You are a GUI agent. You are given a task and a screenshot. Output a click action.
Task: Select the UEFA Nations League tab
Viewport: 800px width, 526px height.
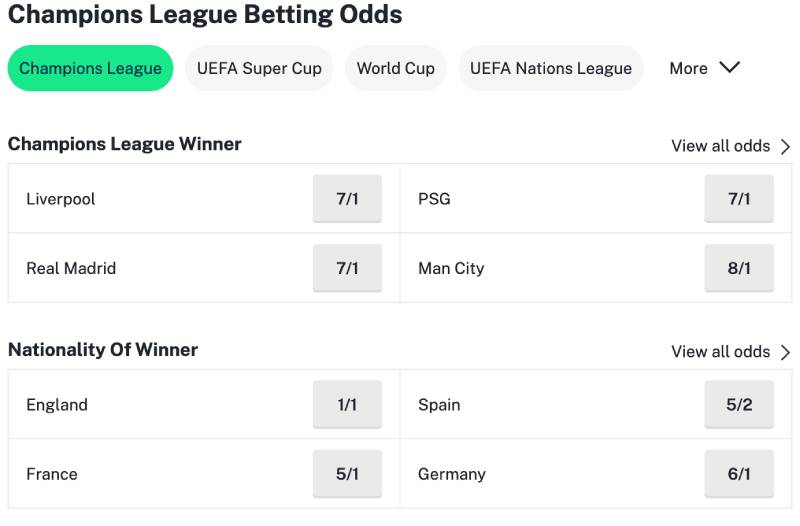(x=550, y=68)
